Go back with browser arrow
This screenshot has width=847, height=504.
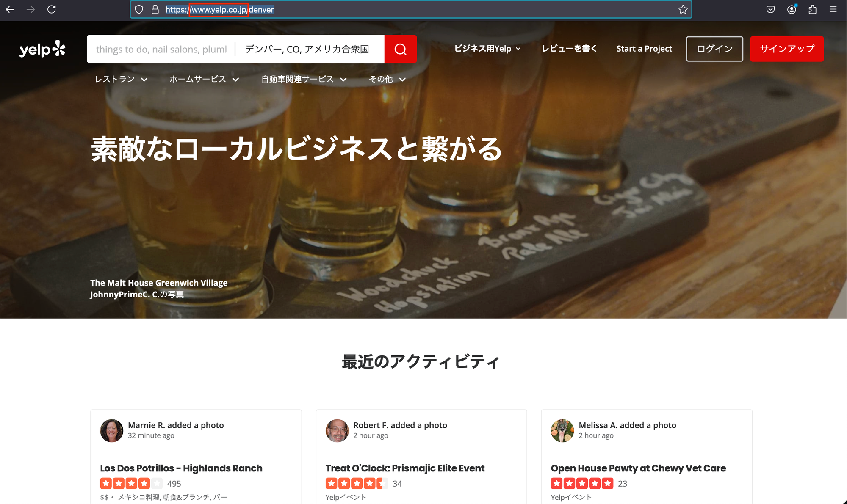click(x=10, y=9)
